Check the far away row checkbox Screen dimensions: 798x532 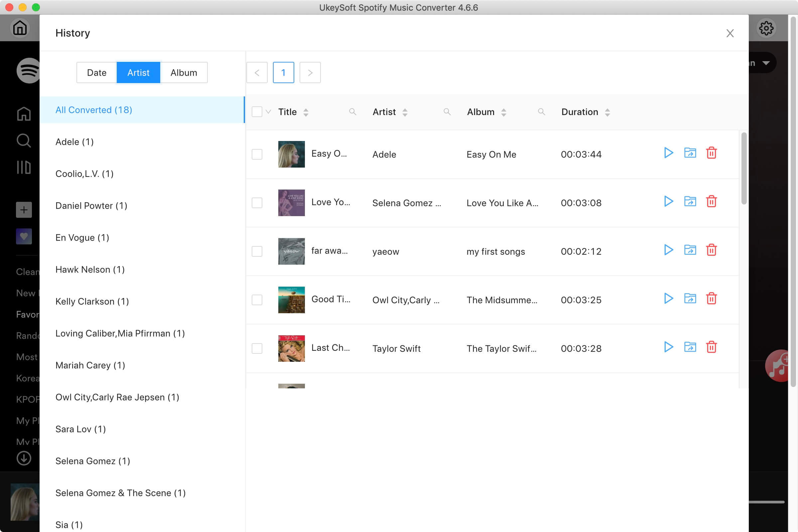257,251
